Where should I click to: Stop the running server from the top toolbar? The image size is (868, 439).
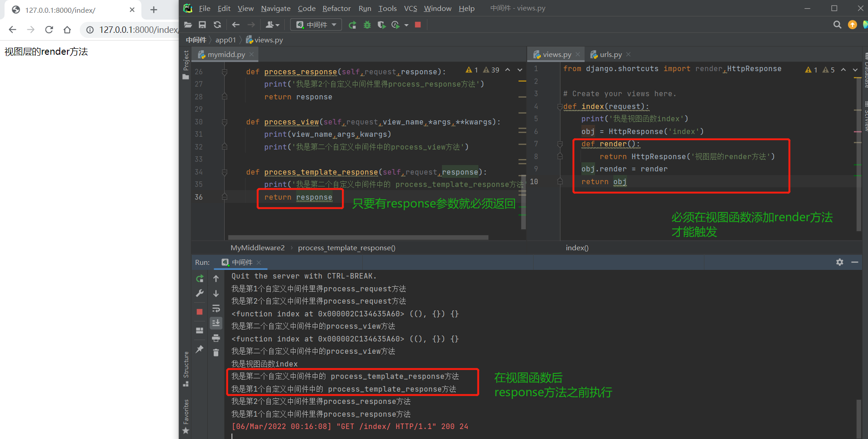click(x=418, y=25)
